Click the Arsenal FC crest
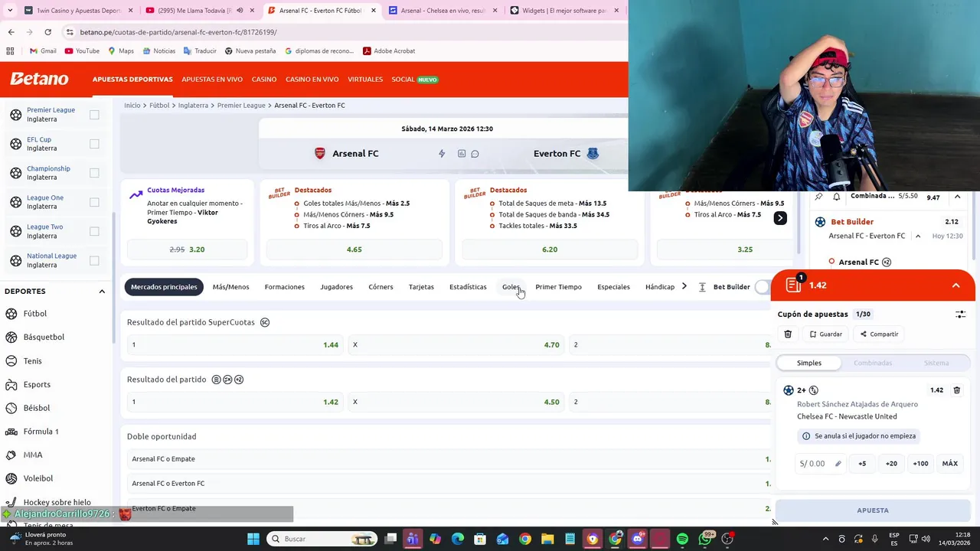This screenshot has width=980, height=551. (320, 154)
